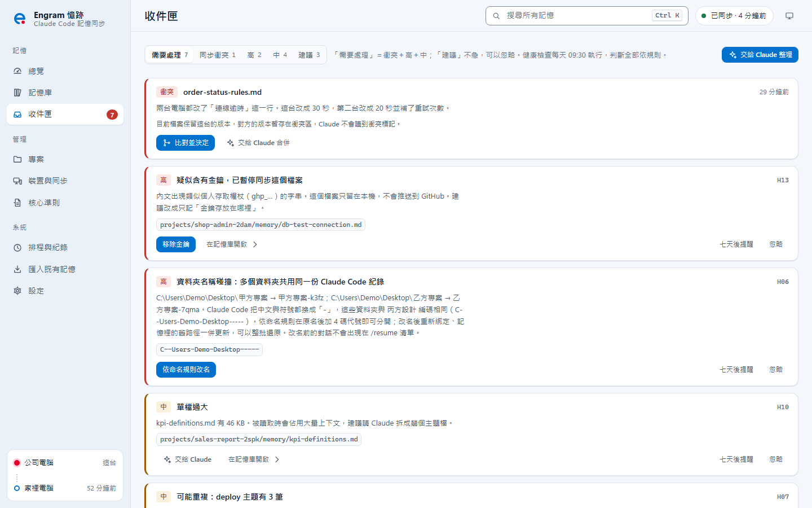Click the inbox unread badge 7
812x508 pixels.
pyautogui.click(x=112, y=115)
